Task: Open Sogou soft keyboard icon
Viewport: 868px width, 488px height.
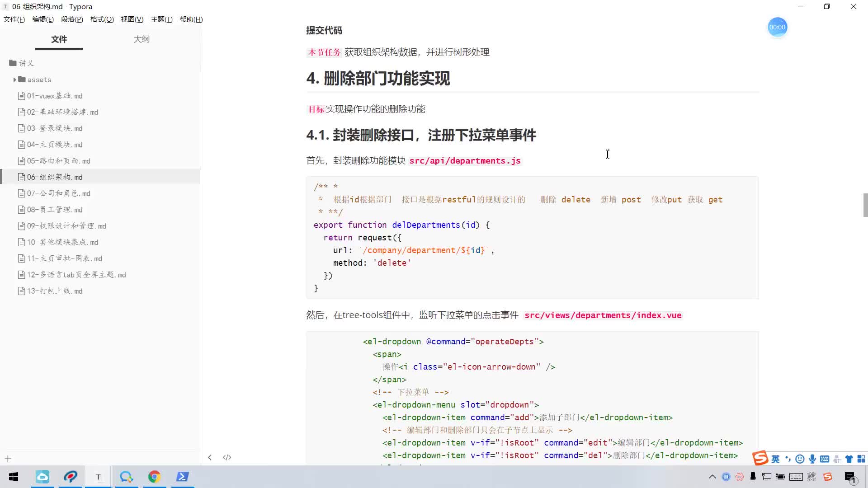Action: coord(825,459)
